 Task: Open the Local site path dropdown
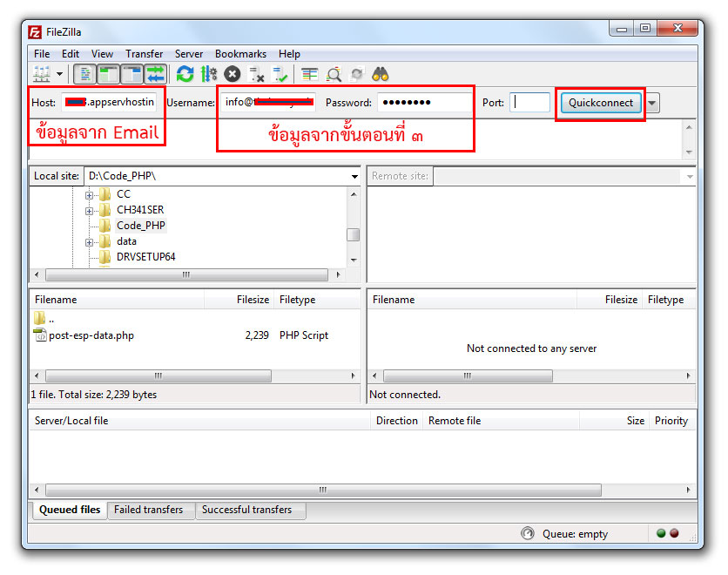[x=354, y=177]
